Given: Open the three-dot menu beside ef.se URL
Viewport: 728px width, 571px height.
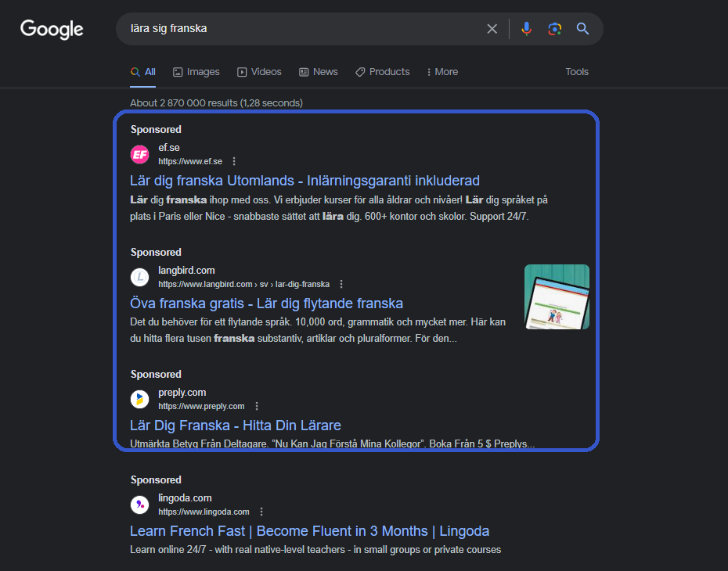Looking at the screenshot, I should pyautogui.click(x=234, y=162).
